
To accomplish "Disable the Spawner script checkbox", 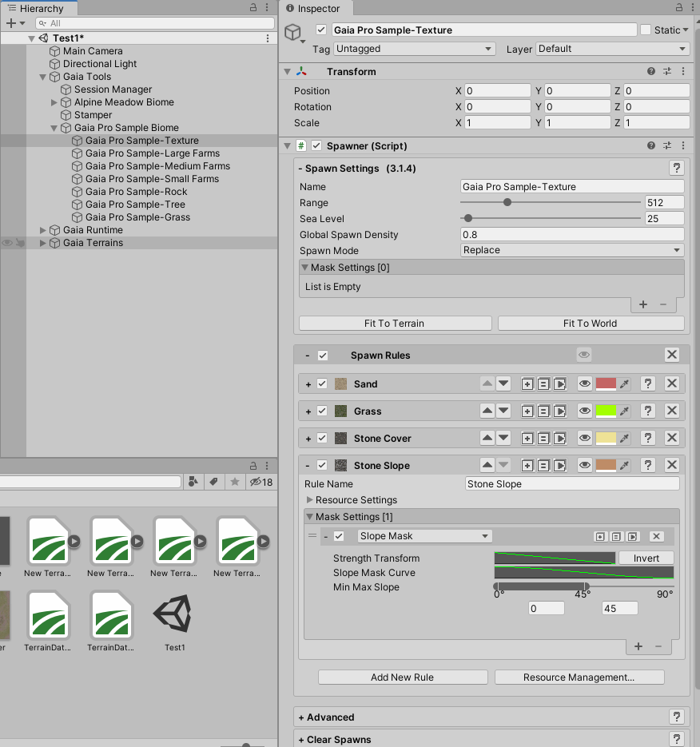I will [x=316, y=145].
